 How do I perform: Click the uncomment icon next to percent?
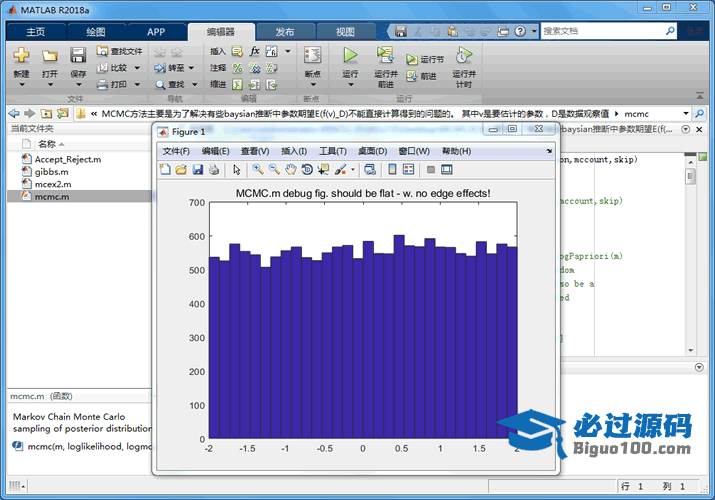pos(254,68)
